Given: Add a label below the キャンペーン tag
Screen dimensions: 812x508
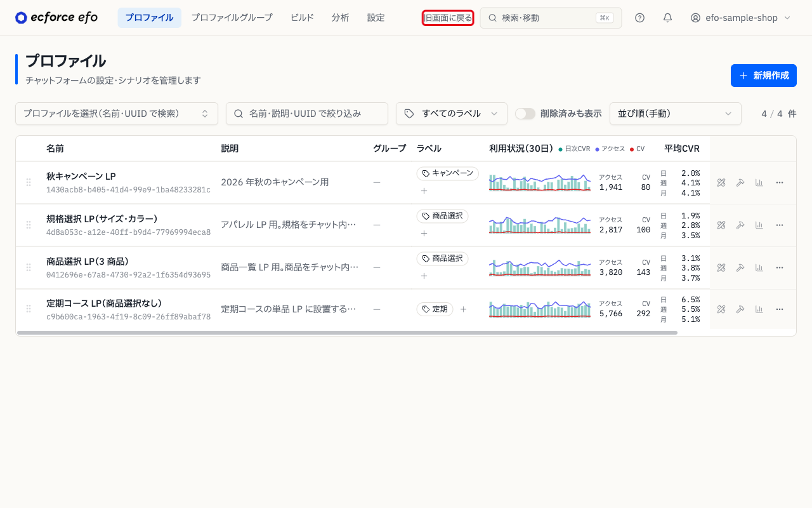Looking at the screenshot, I should click(x=424, y=190).
